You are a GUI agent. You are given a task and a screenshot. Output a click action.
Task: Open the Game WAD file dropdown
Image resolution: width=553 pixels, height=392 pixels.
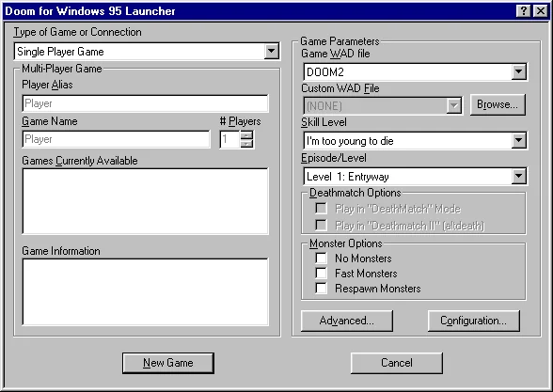pyautogui.click(x=518, y=71)
